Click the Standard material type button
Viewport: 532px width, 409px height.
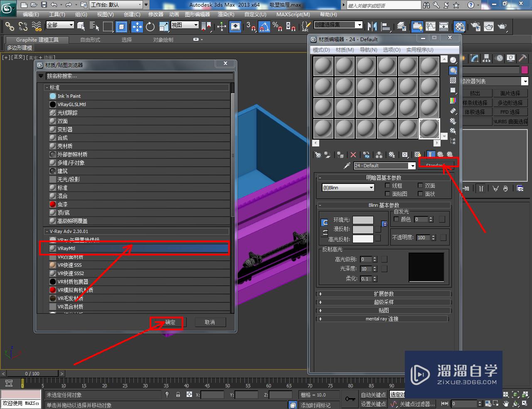(436, 166)
